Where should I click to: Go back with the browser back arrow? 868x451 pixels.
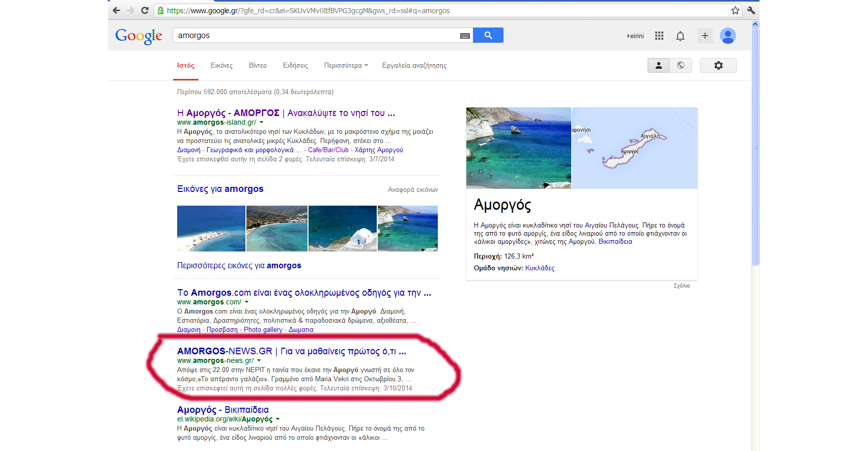point(116,10)
